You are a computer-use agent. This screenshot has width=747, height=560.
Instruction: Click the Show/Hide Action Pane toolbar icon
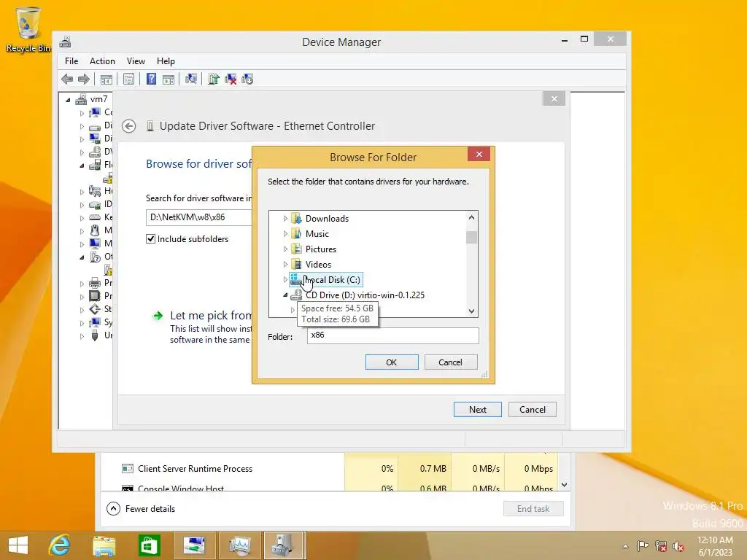pos(169,79)
